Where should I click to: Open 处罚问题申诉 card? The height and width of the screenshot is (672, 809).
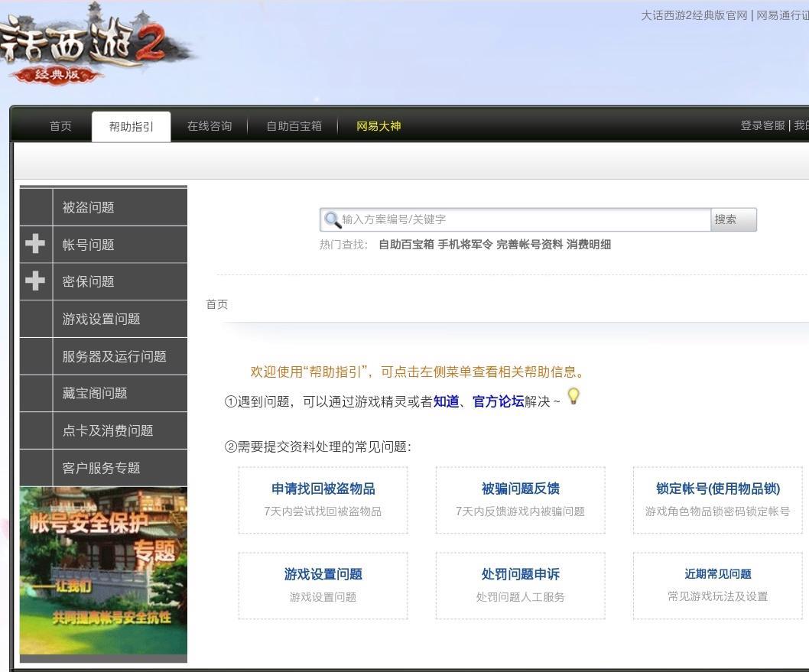click(x=520, y=586)
